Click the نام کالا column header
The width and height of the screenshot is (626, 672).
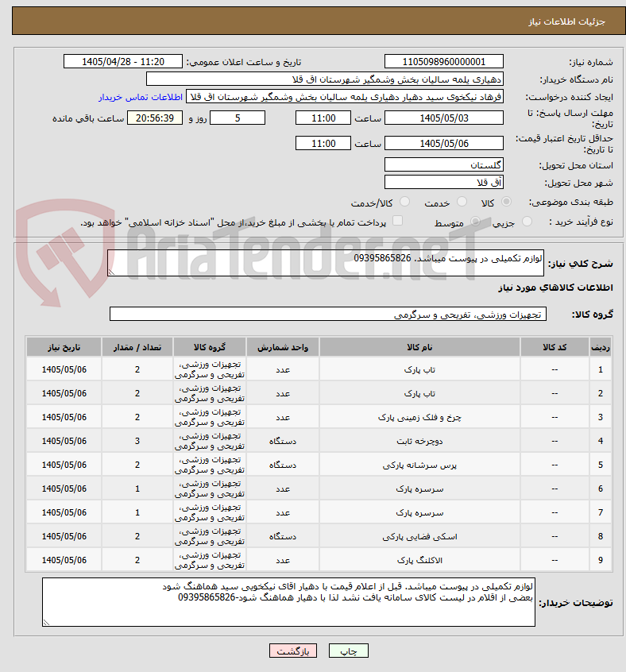pos(420,347)
